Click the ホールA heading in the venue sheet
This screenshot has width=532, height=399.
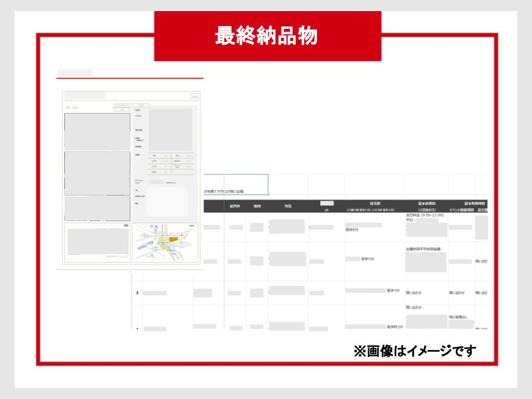click(x=72, y=108)
